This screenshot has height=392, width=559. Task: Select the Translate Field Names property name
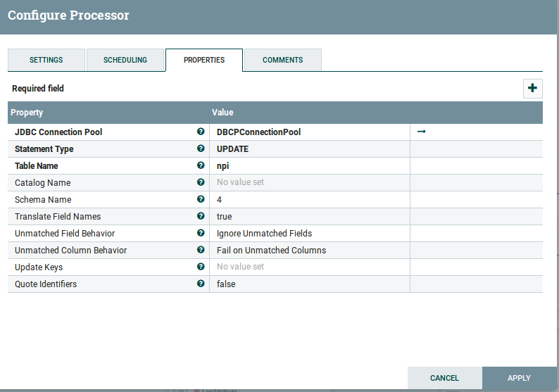tap(58, 216)
